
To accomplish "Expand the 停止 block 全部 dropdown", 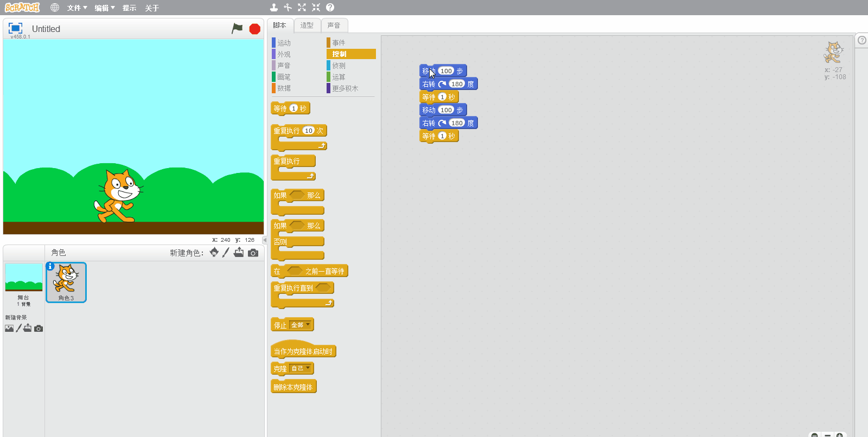I will click(x=301, y=325).
